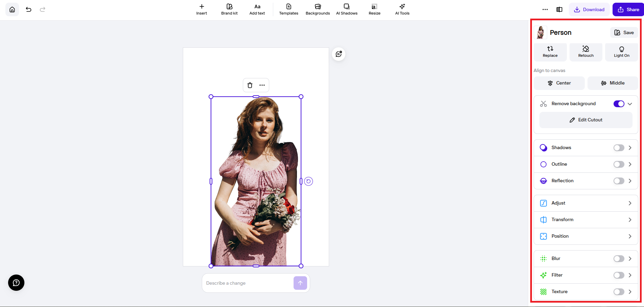The image size is (644, 307).
Task: Open the Retouch tool
Action: click(x=586, y=52)
